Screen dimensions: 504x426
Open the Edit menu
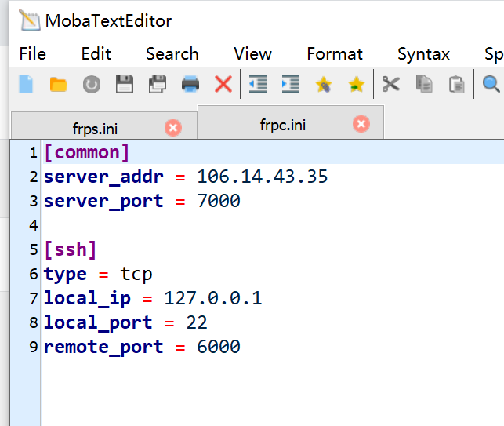click(x=96, y=53)
